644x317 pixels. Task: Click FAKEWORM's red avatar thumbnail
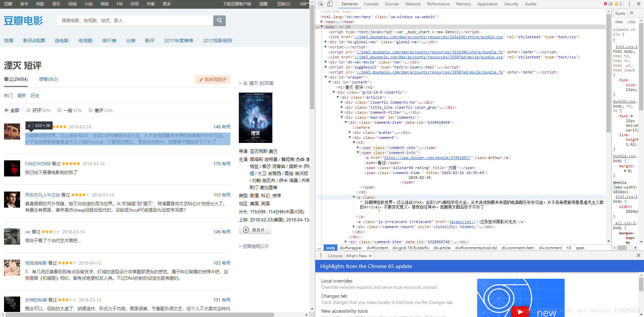click(x=12, y=168)
